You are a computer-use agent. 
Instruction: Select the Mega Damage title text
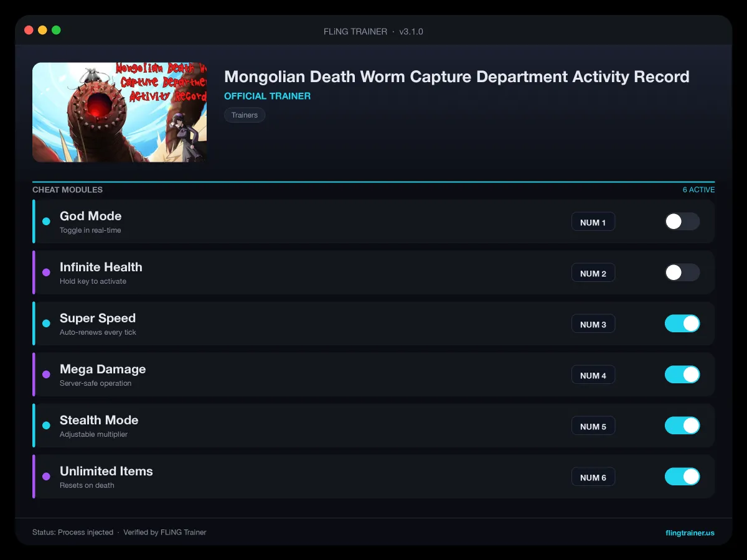point(103,369)
